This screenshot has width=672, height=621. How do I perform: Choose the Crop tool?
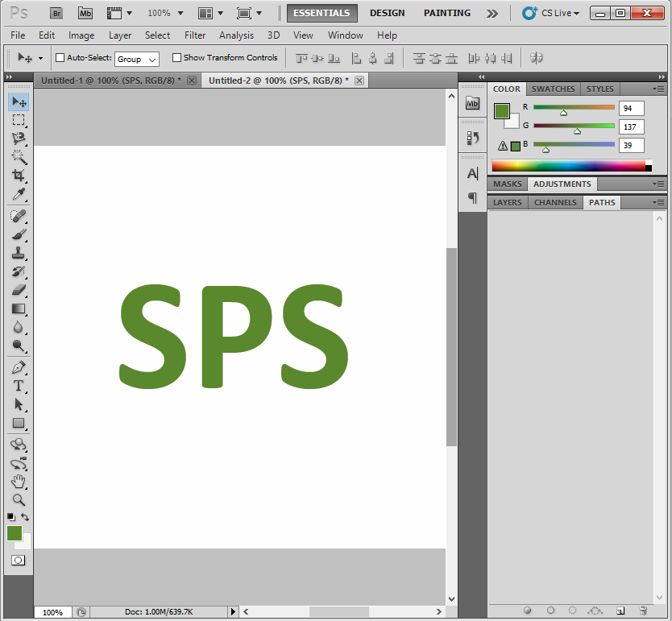(19, 176)
